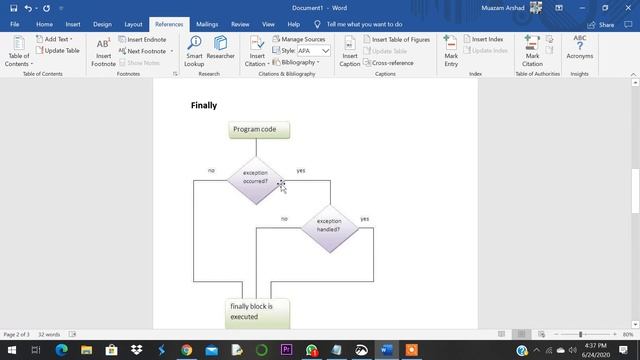Switch to the Insert tab
This screenshot has width=640, height=360.
pos(73,24)
